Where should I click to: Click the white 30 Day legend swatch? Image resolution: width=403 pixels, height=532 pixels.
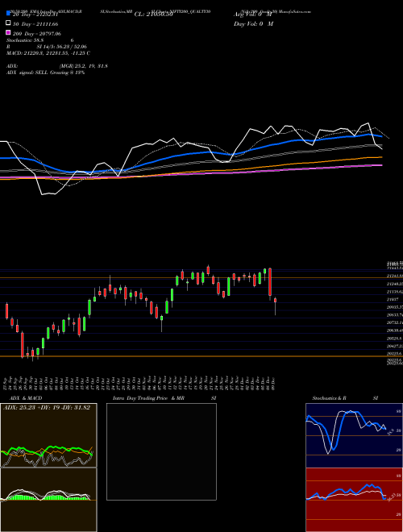click(x=8, y=23)
